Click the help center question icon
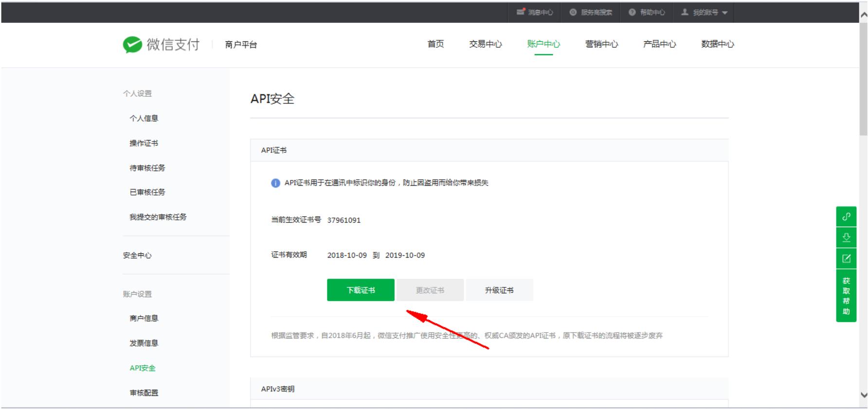 pyautogui.click(x=632, y=12)
